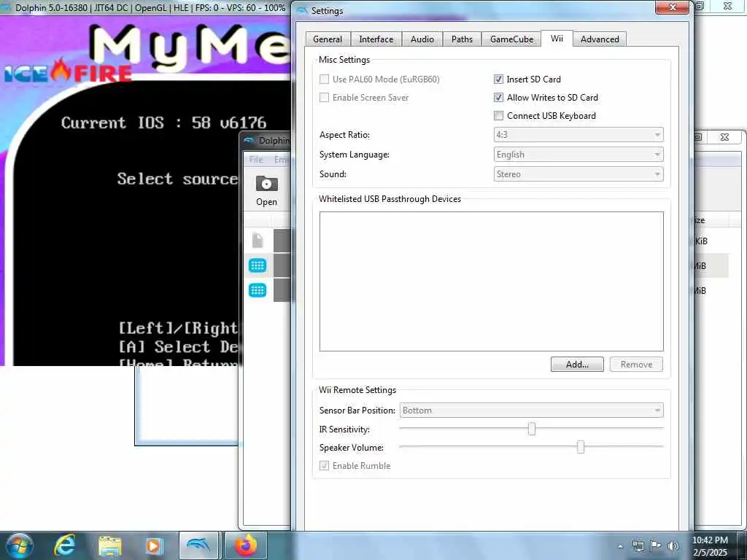Switch to Dolphin via taskbar icon
The image size is (747, 560).
pos(198,545)
